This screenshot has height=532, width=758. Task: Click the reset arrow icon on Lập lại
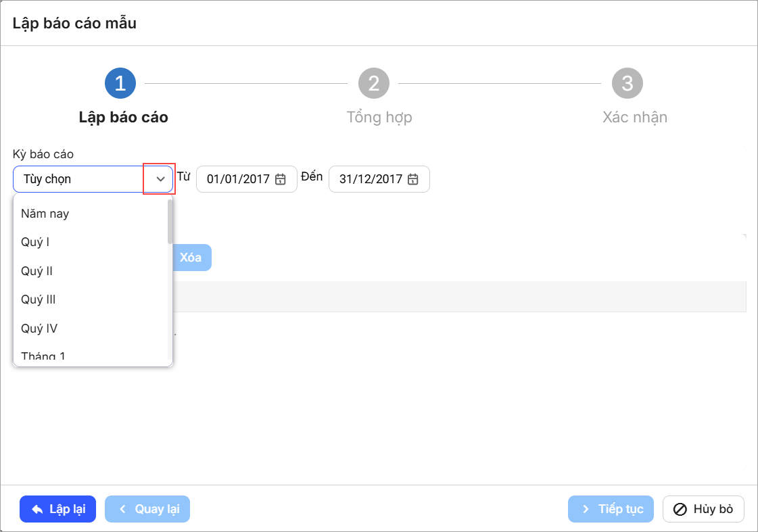(37, 509)
